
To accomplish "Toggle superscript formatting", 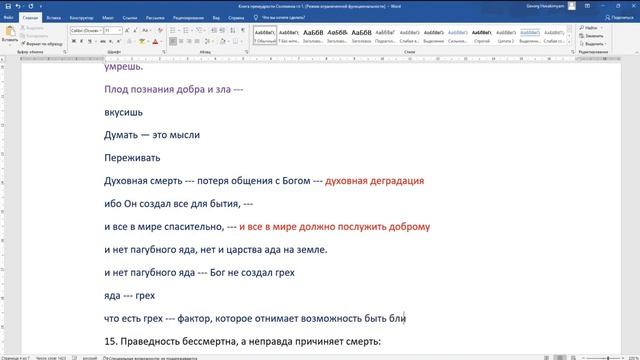I will click(118, 41).
